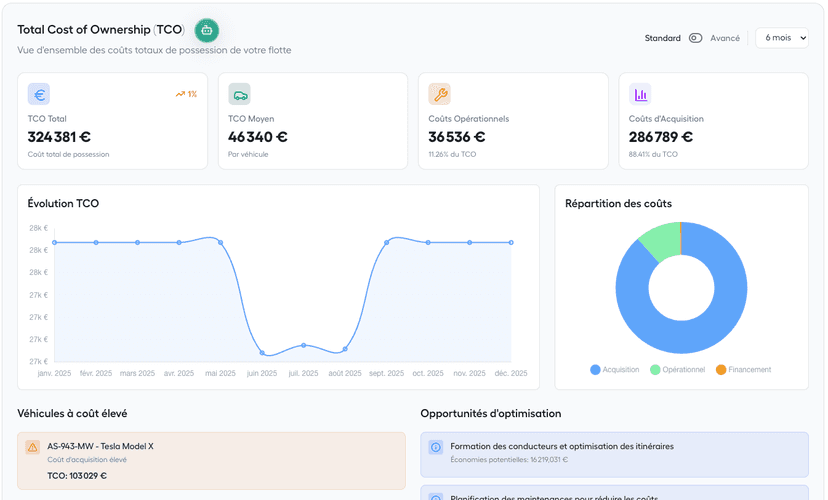
Task: Click the juin 2025 data point on chart
Action: 262,353
